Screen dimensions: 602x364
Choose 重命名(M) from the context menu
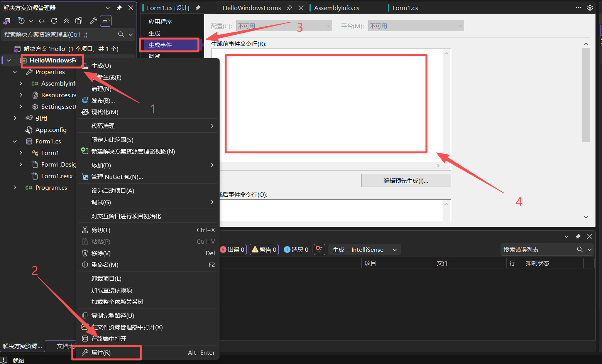click(x=148, y=265)
